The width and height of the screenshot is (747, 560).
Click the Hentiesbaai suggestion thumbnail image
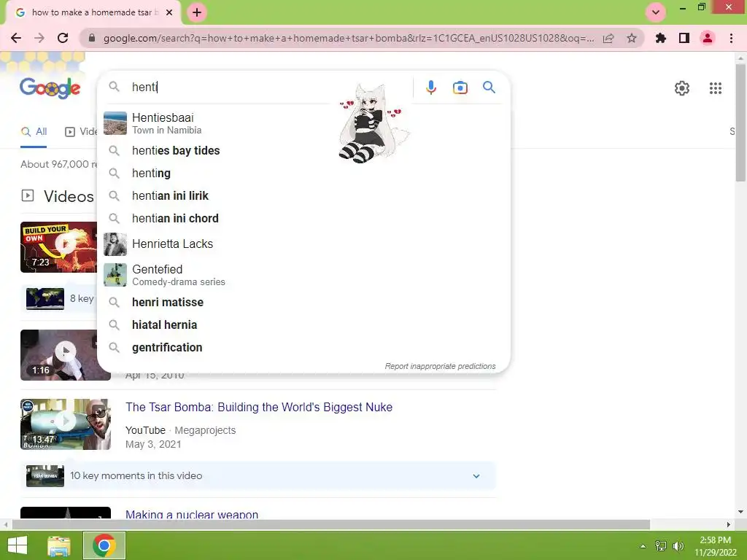coord(115,123)
